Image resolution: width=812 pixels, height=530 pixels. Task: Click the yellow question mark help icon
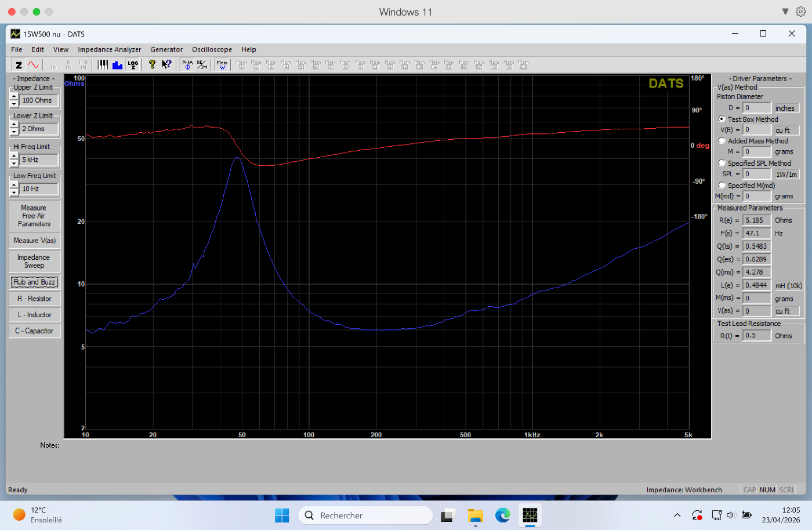(x=152, y=65)
